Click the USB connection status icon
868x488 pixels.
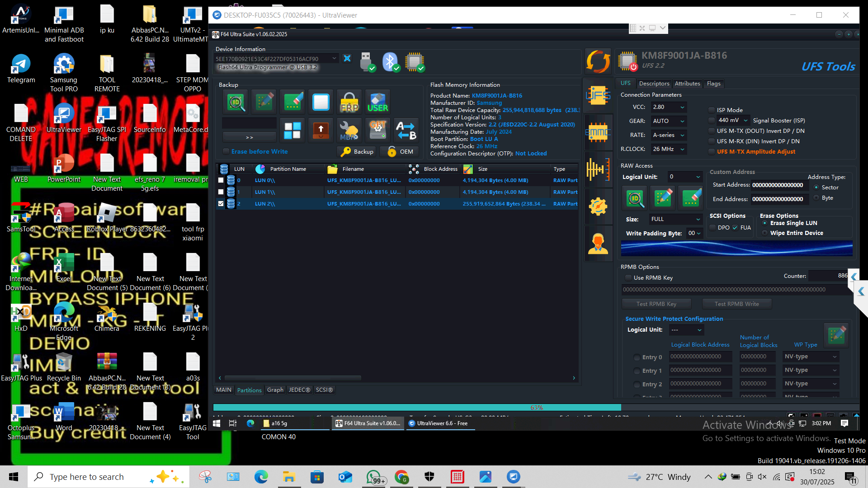tap(367, 62)
